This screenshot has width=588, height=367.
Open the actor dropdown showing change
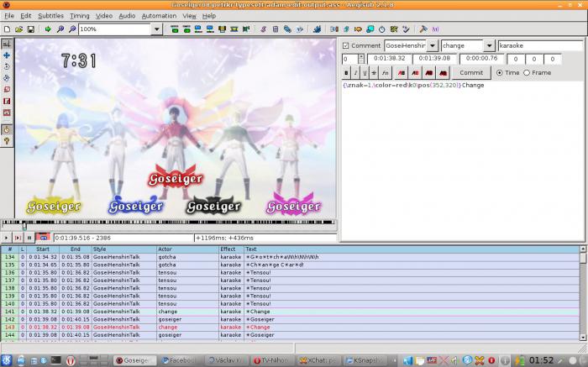coord(489,45)
